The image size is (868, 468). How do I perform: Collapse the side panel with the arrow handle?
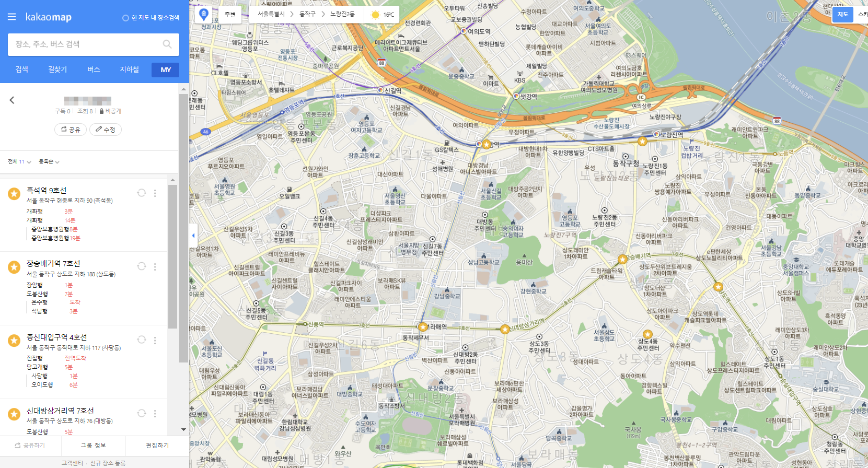click(193, 236)
